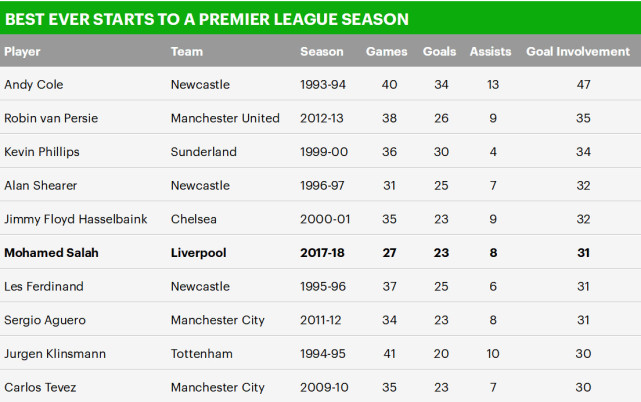Click Robin van Persie's name
The height and width of the screenshot is (402, 641).
51,118
